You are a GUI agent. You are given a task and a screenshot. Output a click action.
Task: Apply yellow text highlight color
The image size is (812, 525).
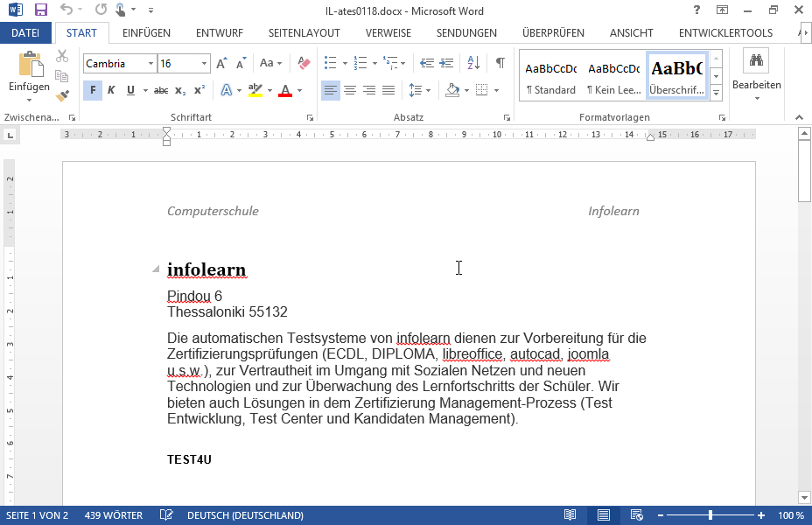(255, 91)
